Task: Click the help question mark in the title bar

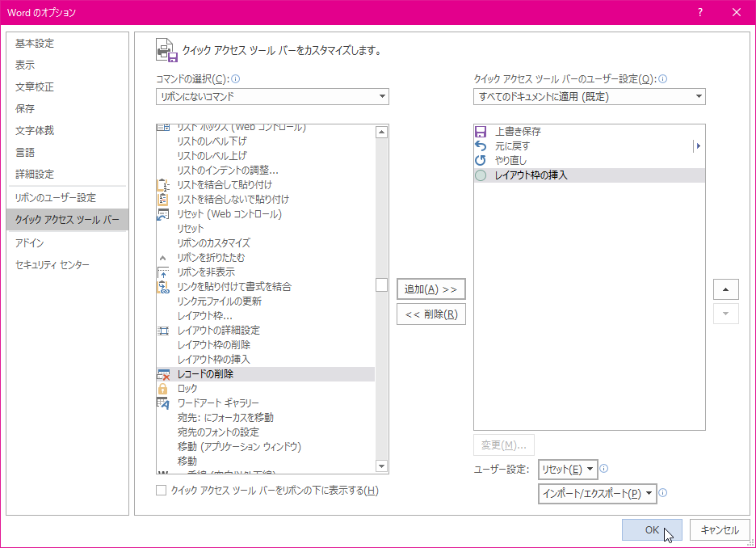Action: point(700,13)
